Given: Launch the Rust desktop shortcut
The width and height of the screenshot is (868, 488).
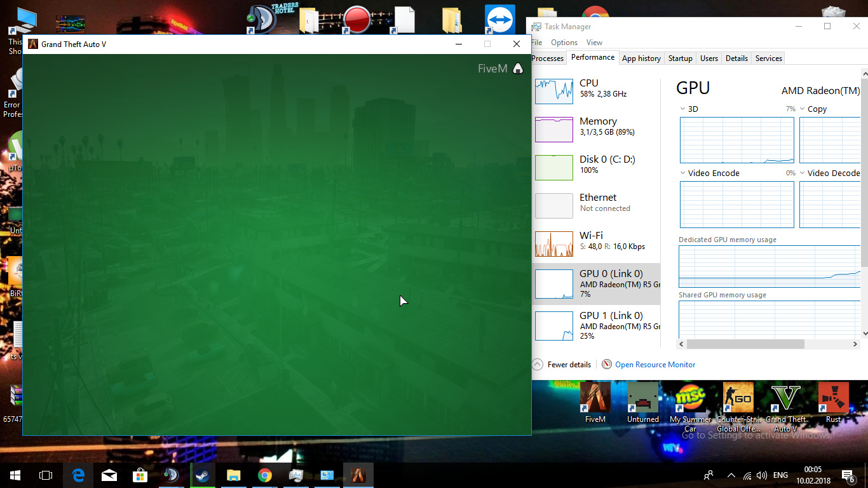Looking at the screenshot, I should pos(833,402).
